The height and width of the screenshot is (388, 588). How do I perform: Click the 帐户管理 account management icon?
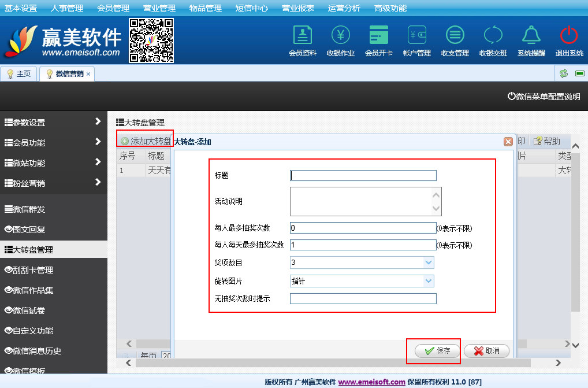416,36
